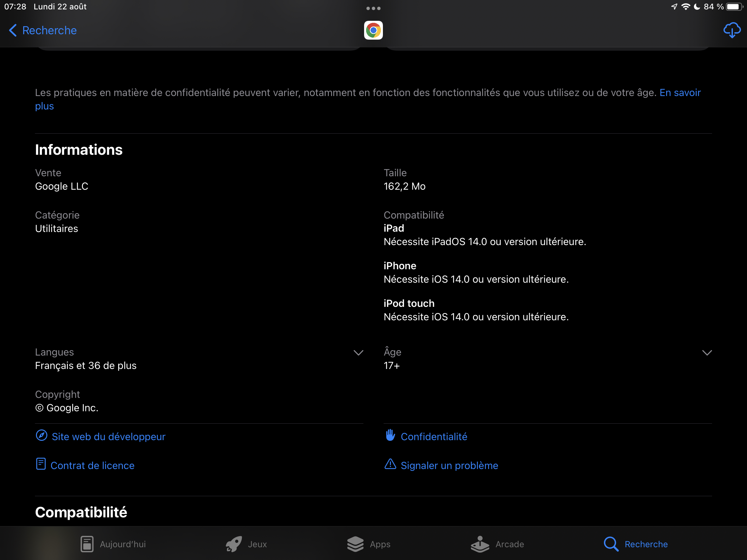Image resolution: width=747 pixels, height=560 pixels.
Task: Select the Recherche tab in bottom bar
Action: point(636,544)
